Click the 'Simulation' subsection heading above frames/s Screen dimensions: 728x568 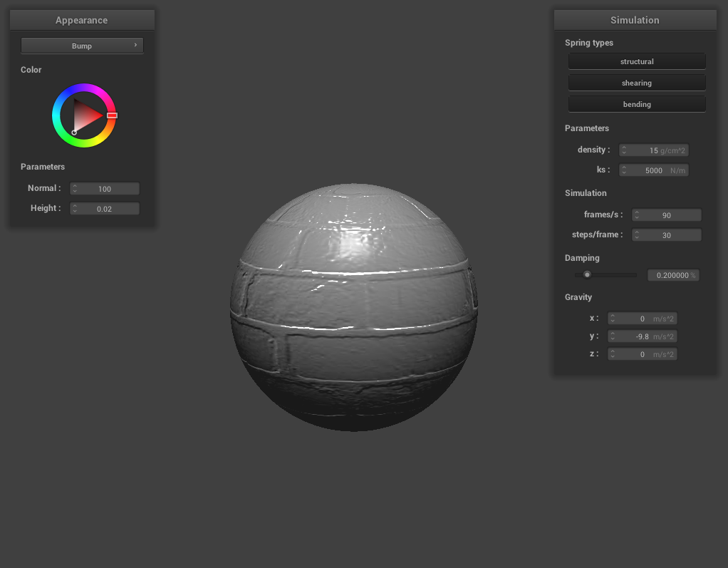point(586,192)
